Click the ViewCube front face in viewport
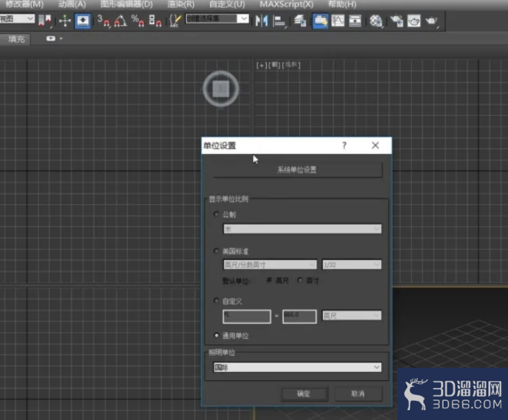Viewport: 508px width, 420px height. (x=221, y=88)
